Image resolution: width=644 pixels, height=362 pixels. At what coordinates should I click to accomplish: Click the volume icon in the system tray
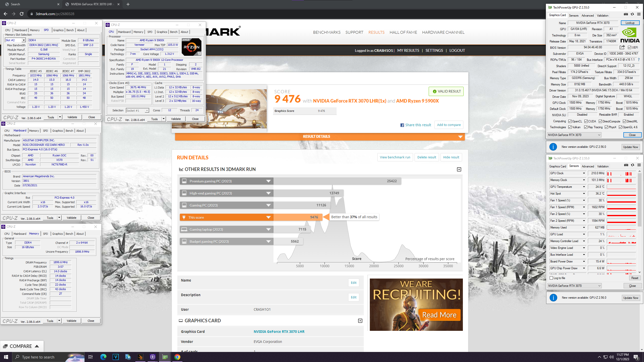tap(611, 357)
